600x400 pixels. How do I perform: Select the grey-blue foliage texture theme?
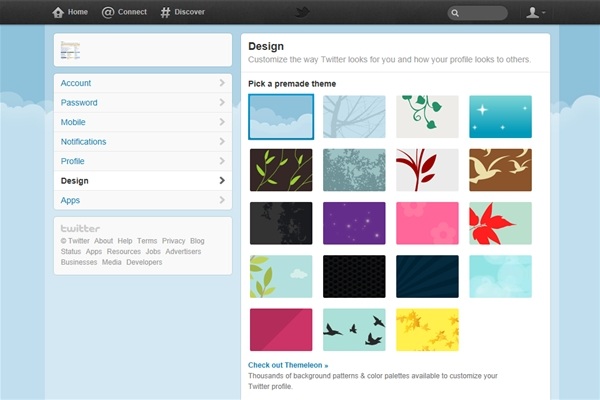(354, 170)
